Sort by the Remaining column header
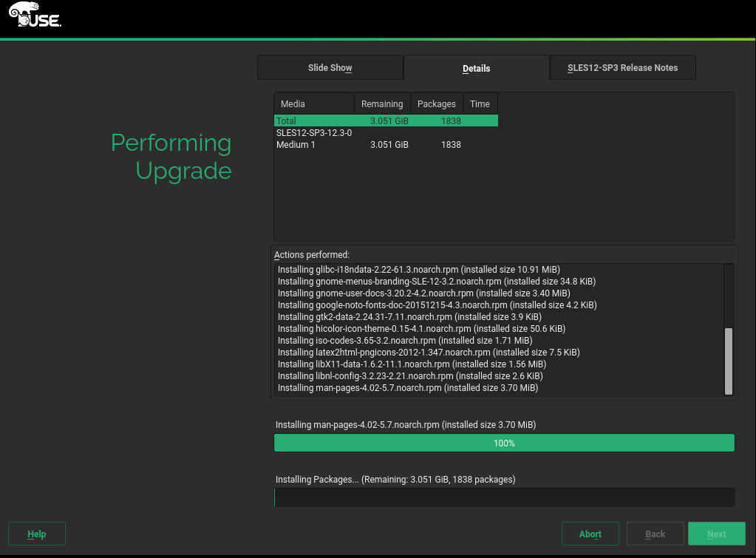The width and height of the screenshot is (756, 558). tap(382, 103)
